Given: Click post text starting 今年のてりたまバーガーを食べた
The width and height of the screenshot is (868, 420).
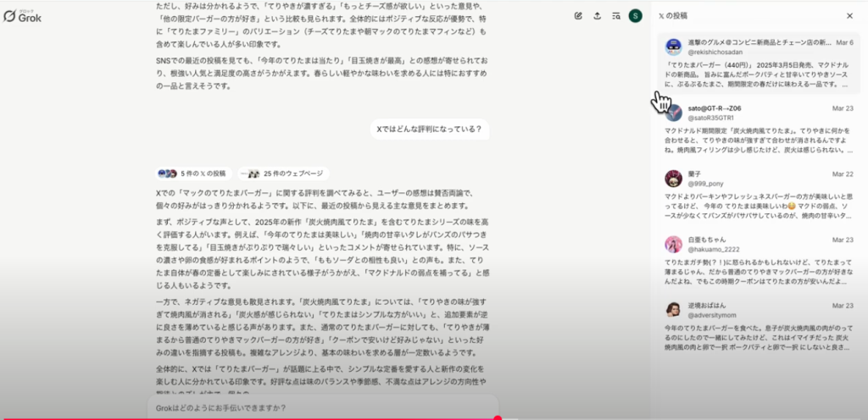Looking at the screenshot, I should click(759, 338).
